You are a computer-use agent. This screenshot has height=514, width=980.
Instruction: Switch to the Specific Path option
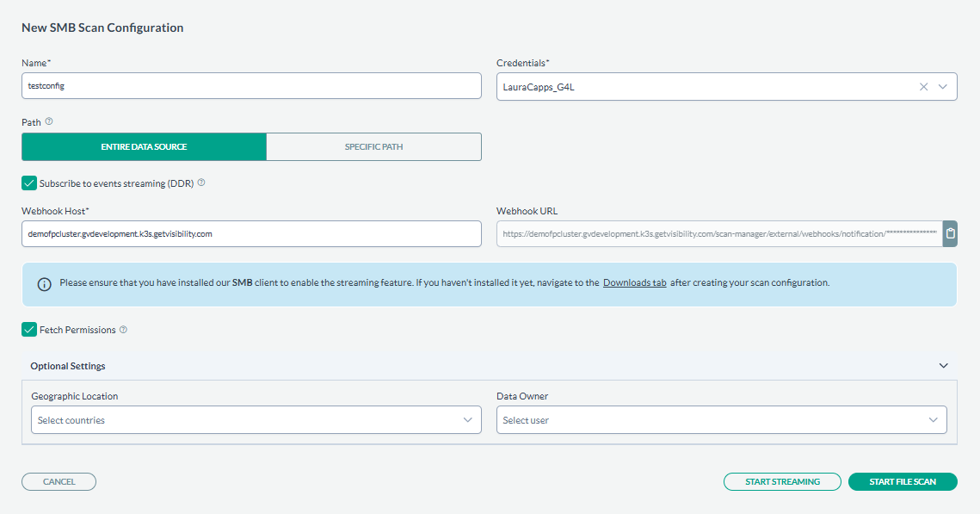373,146
